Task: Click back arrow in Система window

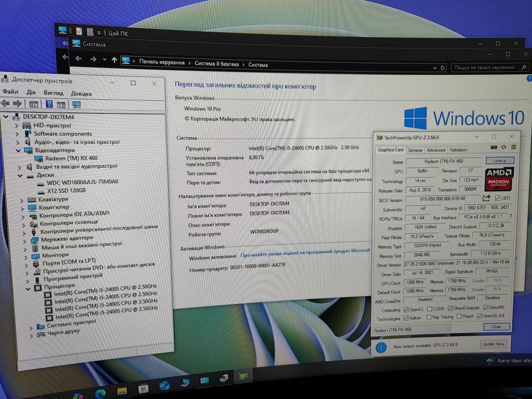Action: tap(78, 59)
